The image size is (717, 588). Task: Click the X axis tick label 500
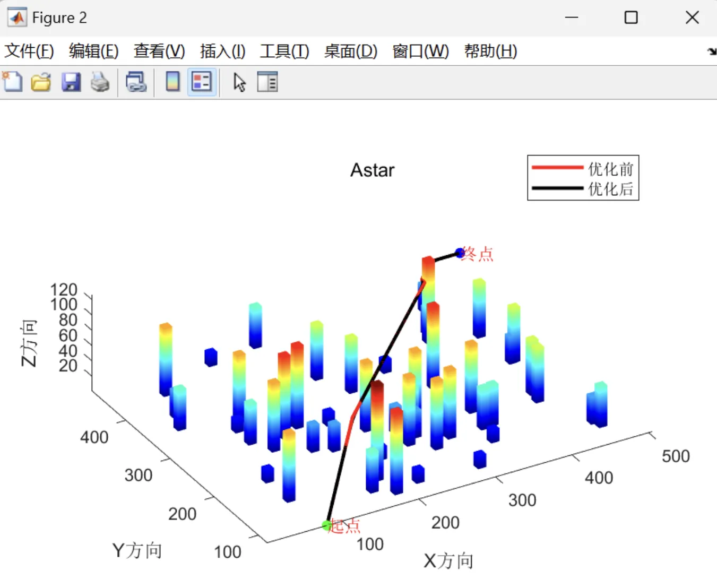coord(676,456)
